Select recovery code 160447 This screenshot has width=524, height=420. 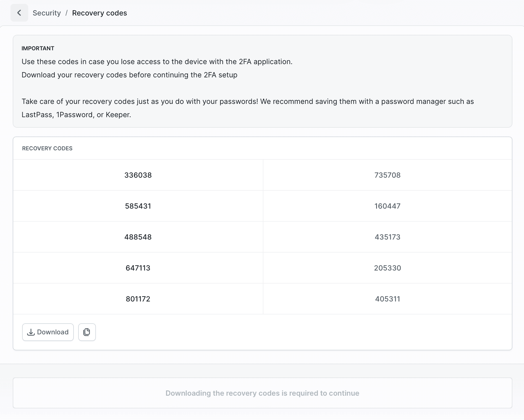click(387, 206)
